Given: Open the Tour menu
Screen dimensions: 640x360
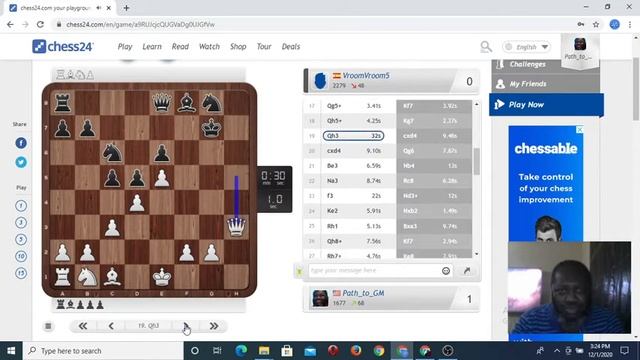Looking at the screenshot, I should click(264, 47).
